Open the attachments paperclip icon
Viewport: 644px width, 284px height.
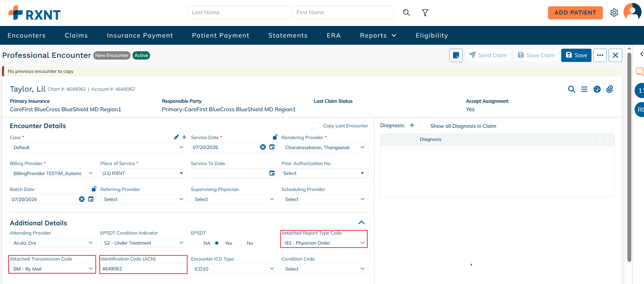coord(610,89)
